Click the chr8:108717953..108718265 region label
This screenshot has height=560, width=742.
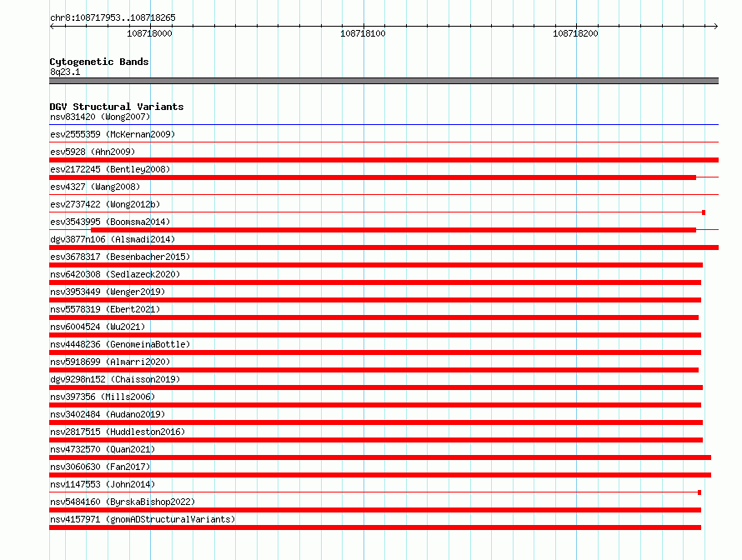pos(113,17)
